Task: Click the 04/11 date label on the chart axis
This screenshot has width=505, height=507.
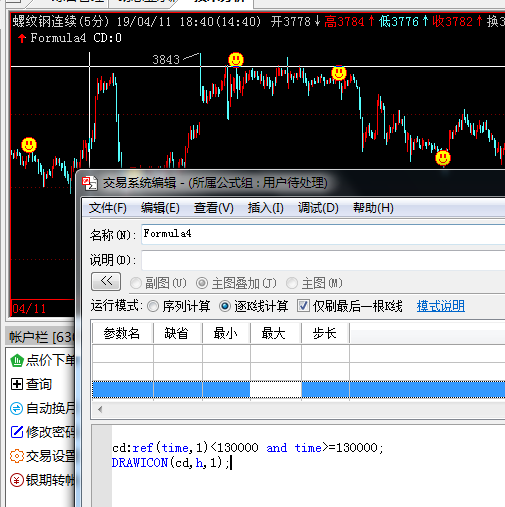Action: [29, 309]
